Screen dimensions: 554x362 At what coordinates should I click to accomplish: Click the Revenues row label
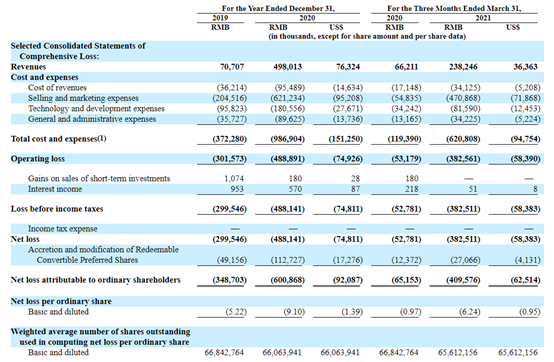click(28, 67)
